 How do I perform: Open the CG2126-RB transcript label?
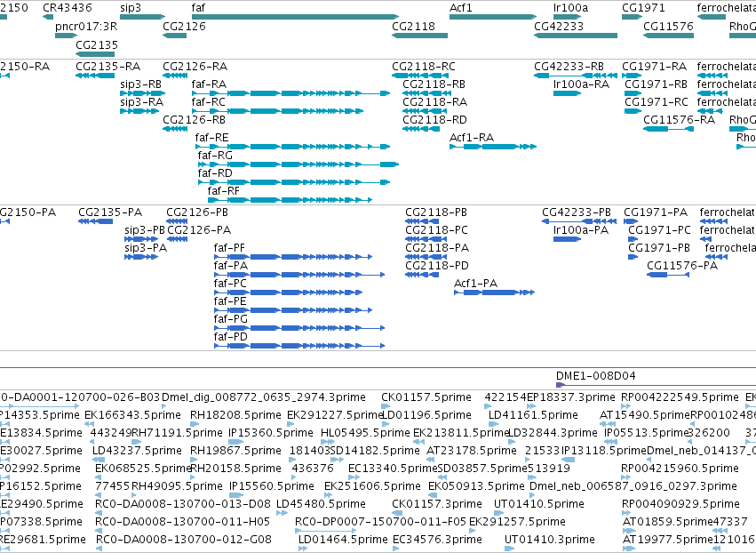pyautogui.click(x=195, y=120)
